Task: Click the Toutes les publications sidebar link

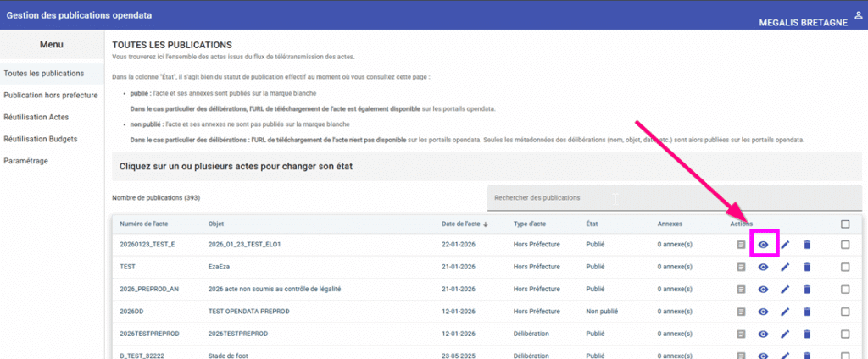Action: pos(44,73)
